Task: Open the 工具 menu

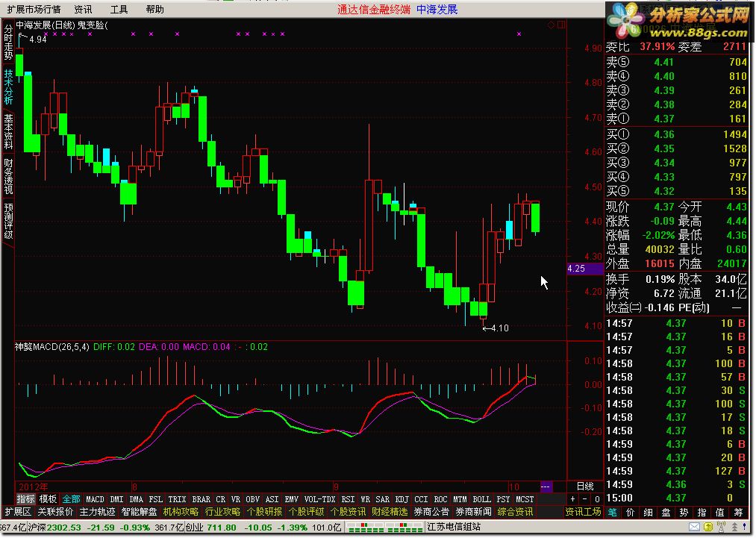Action: 119,9
